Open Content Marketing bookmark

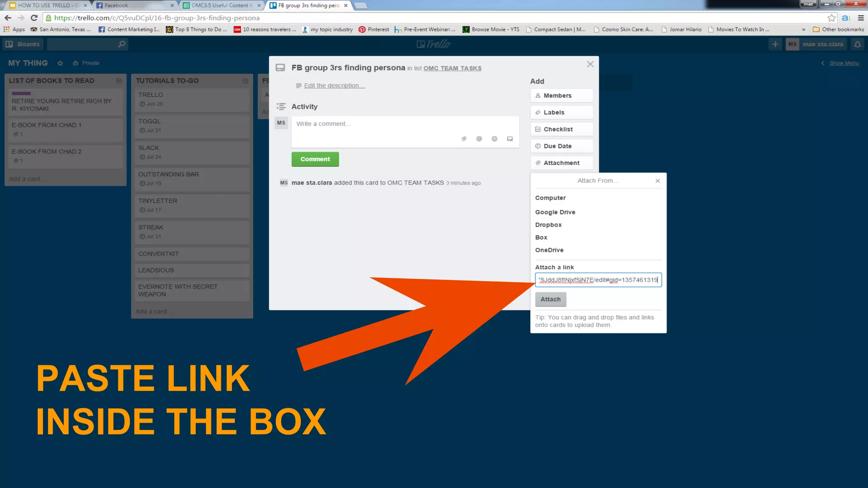129,29
